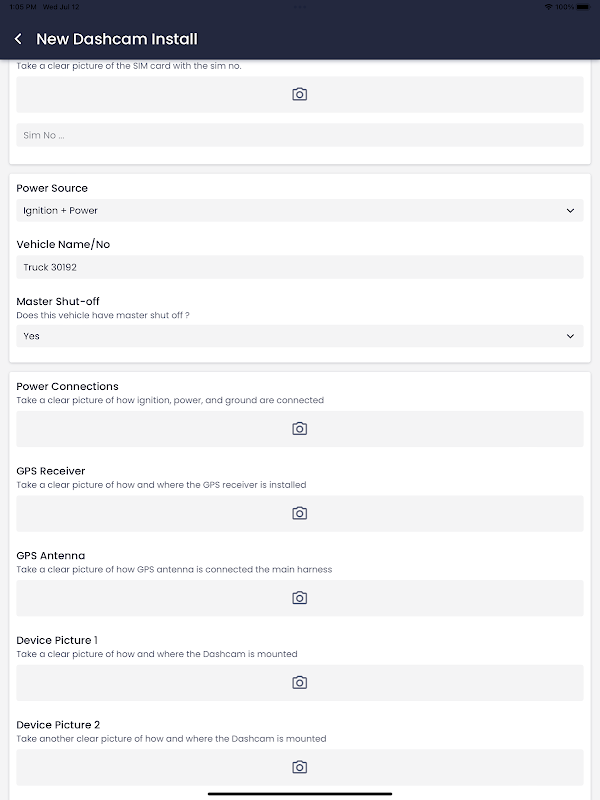Tap the battery icon in status bar
Screen dimensions: 600x800
(585, 6)
